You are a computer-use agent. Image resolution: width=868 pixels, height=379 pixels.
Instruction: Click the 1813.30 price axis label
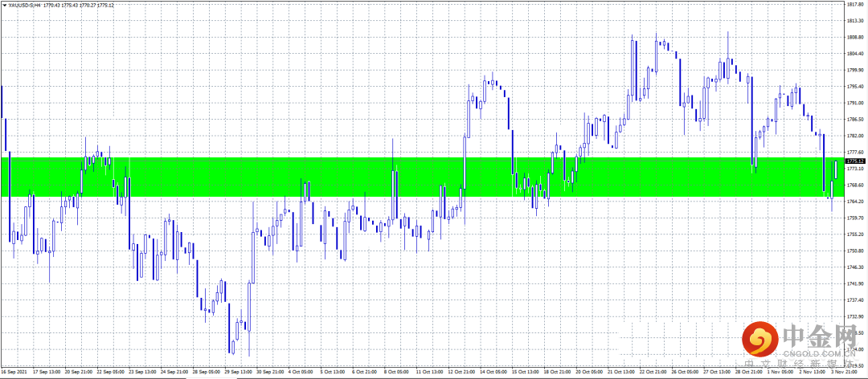pyautogui.click(x=857, y=20)
